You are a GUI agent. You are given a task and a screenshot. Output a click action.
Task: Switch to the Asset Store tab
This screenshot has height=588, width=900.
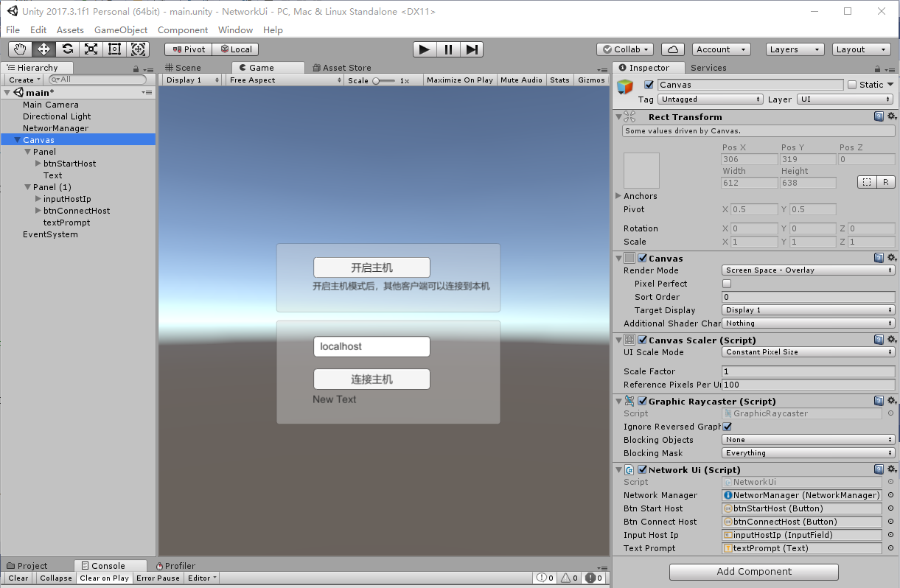tap(342, 68)
